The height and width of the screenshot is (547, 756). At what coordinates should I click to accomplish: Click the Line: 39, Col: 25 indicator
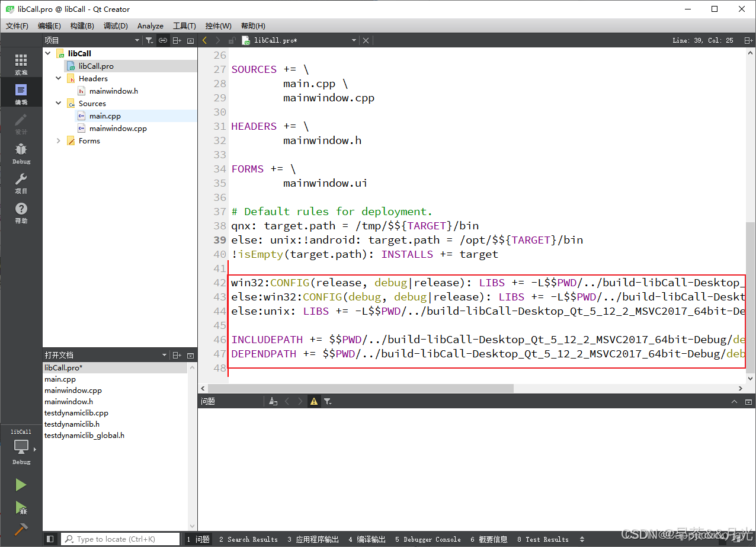(x=703, y=40)
